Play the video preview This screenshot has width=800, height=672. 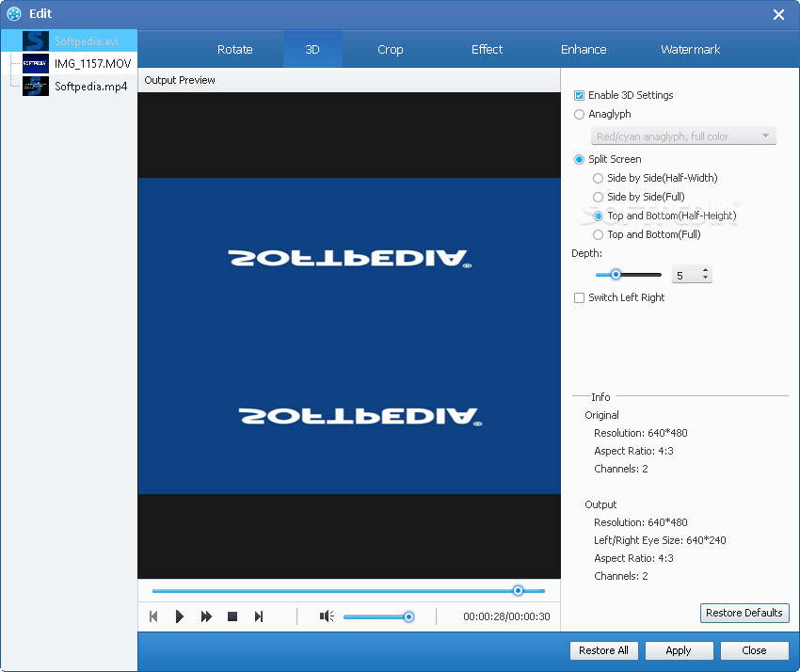[x=179, y=616]
